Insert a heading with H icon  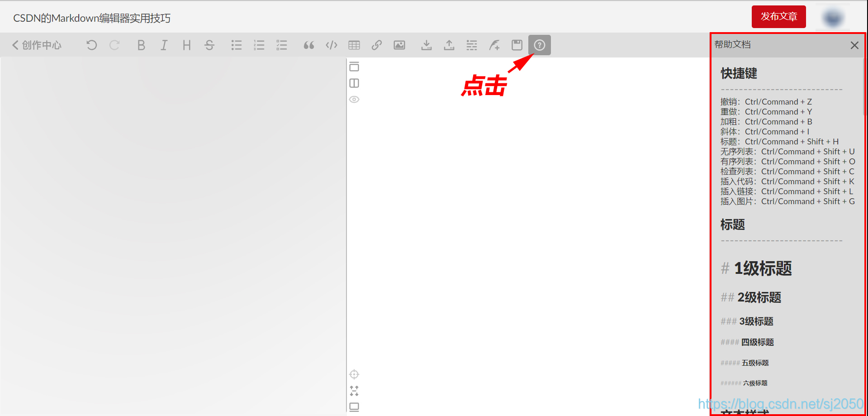click(x=186, y=45)
